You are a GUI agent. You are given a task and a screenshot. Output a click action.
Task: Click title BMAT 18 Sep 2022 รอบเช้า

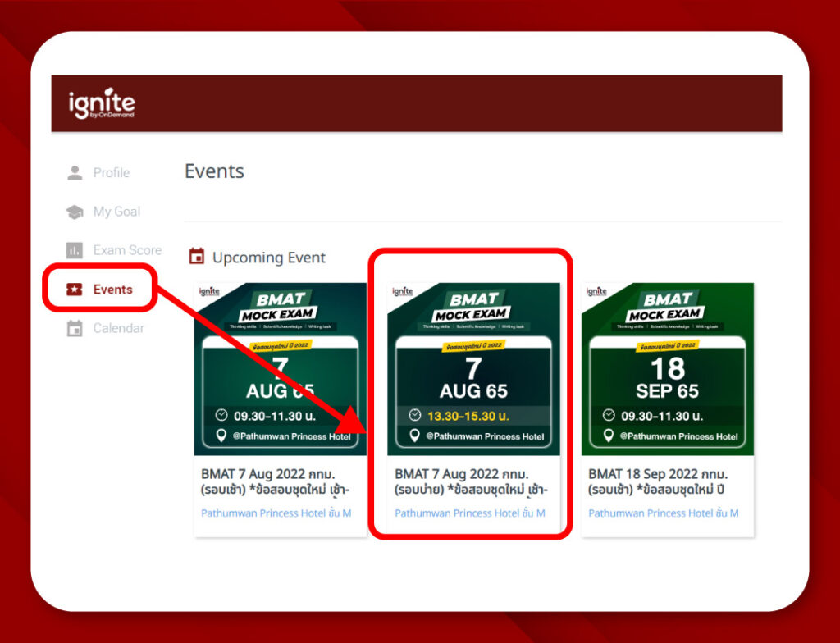point(659,481)
